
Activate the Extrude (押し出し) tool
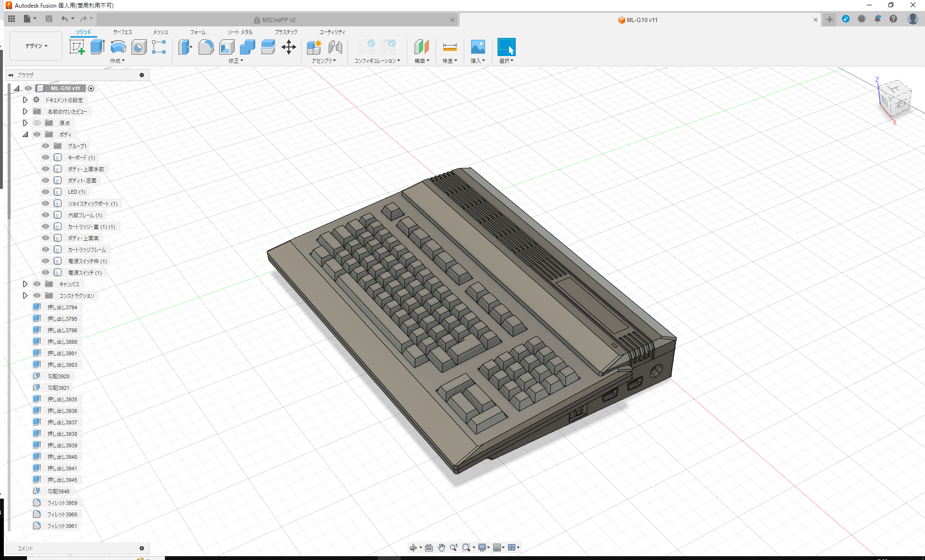pos(97,47)
